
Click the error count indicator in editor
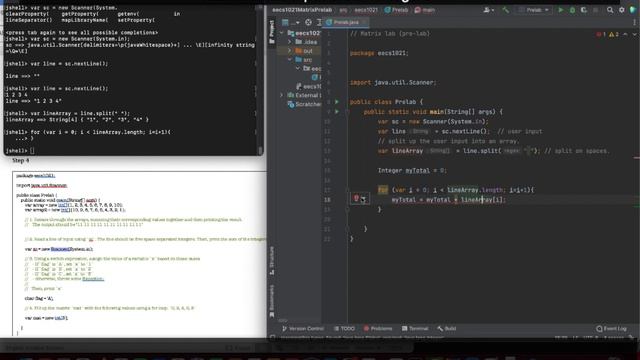coord(601,34)
